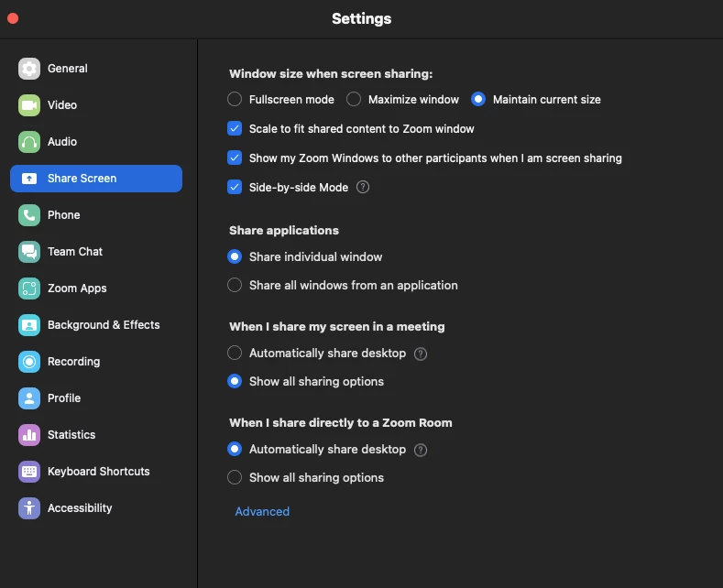Click the Zoom Apps icon

pyautogui.click(x=29, y=289)
